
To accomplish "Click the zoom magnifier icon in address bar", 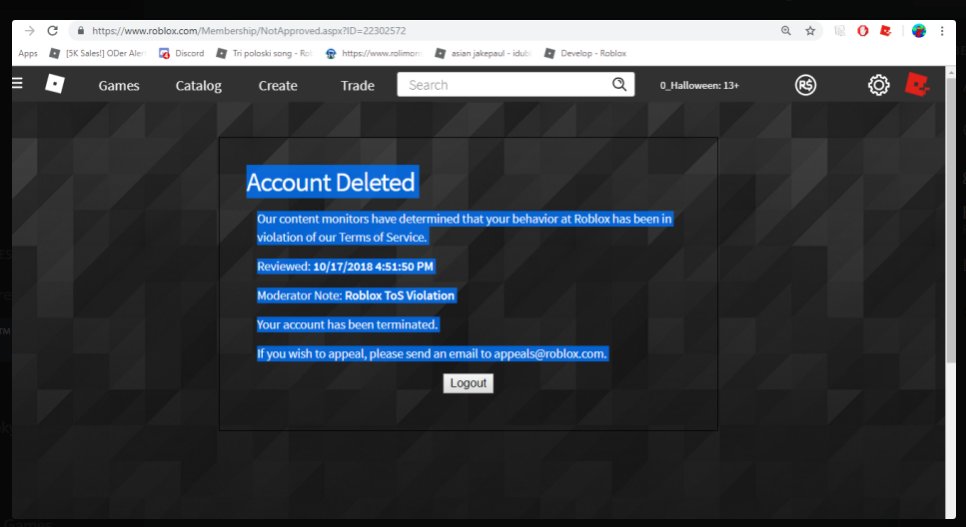I will point(785,31).
